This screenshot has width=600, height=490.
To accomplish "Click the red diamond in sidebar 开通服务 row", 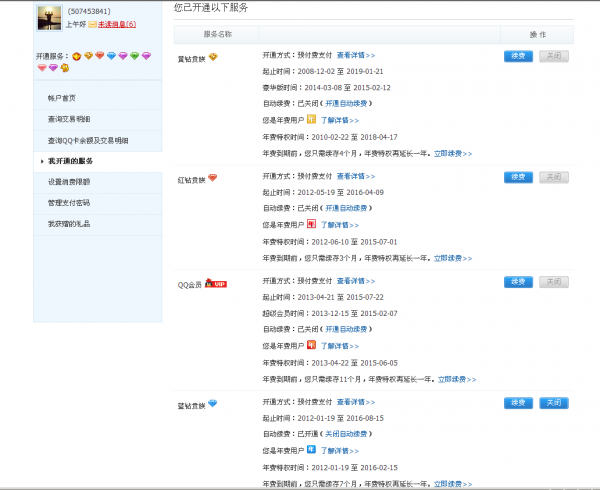I will pos(99,55).
